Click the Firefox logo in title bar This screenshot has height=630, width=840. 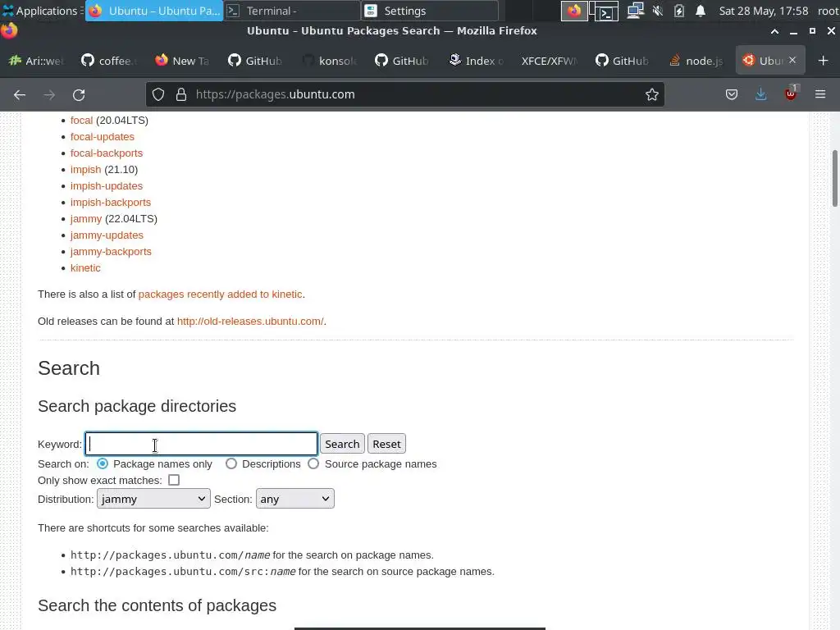9,31
